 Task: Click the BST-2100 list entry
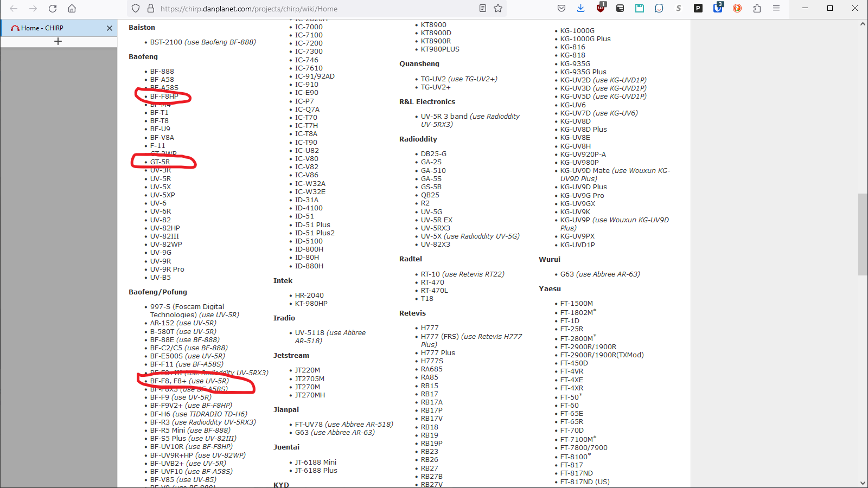(203, 42)
